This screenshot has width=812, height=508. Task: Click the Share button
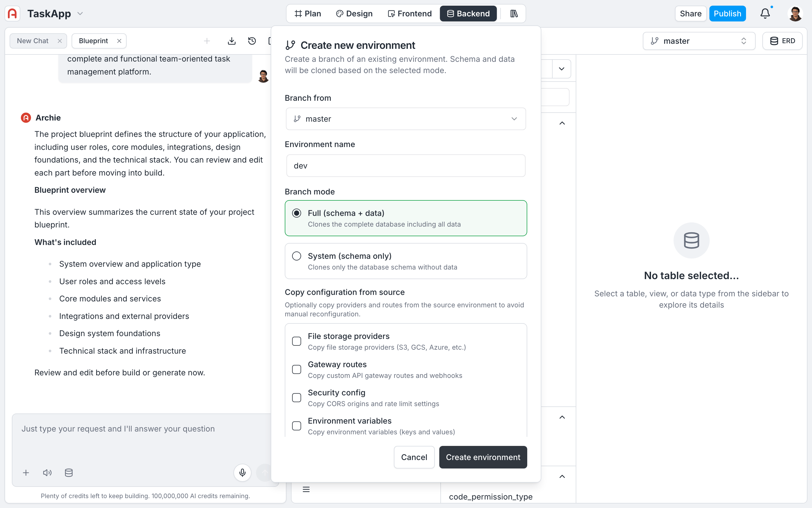pos(690,14)
